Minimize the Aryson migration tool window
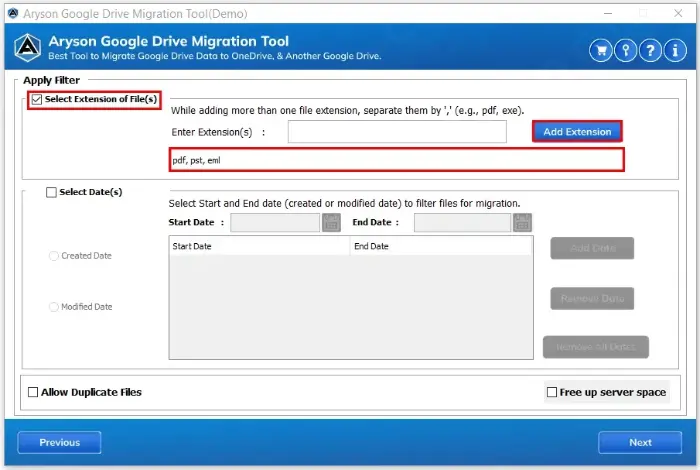The height and width of the screenshot is (470, 700). pyautogui.click(x=608, y=13)
